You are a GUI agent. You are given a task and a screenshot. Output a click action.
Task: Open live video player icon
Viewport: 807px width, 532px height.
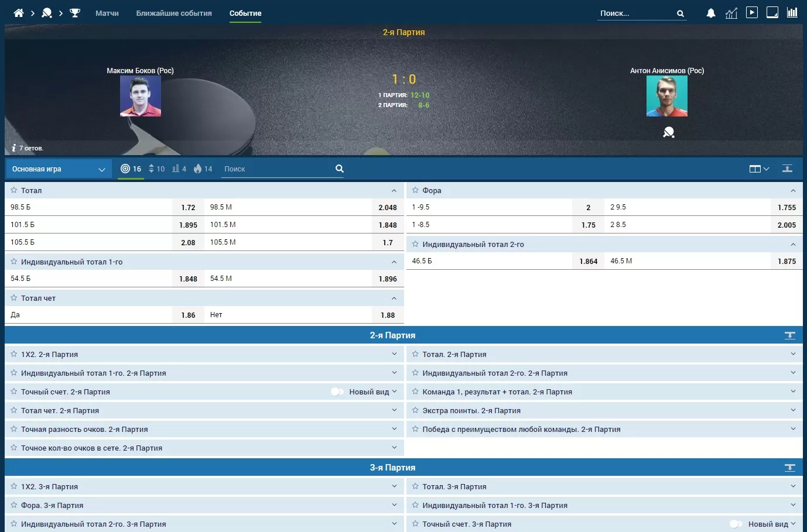tap(752, 12)
